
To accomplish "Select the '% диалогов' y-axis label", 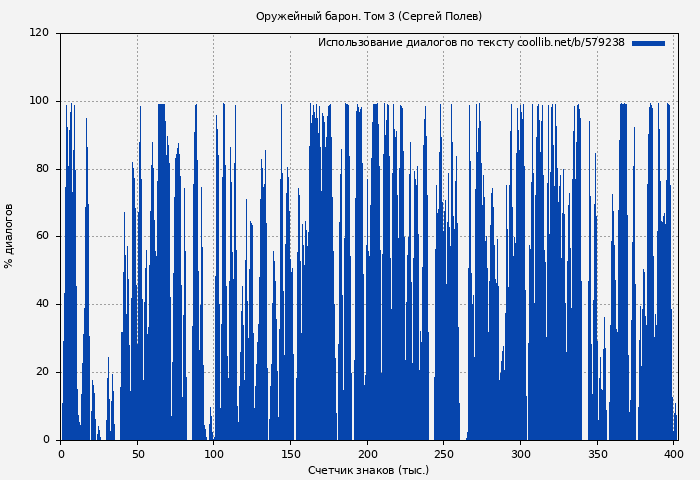I will tap(9, 236).
